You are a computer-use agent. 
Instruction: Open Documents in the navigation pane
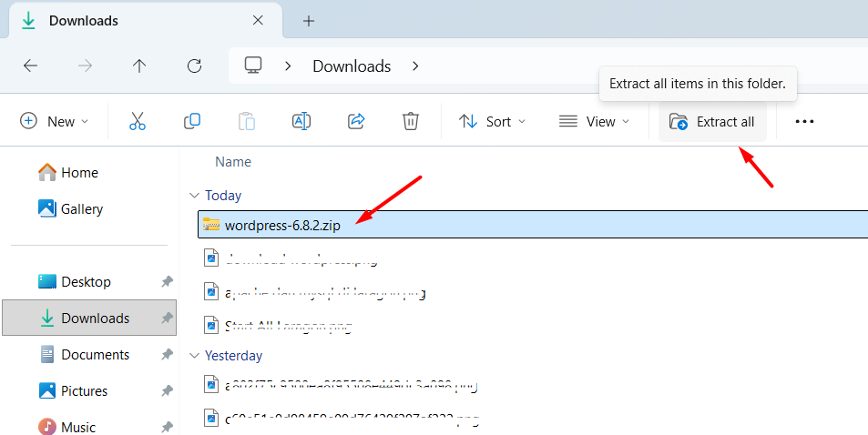(95, 355)
